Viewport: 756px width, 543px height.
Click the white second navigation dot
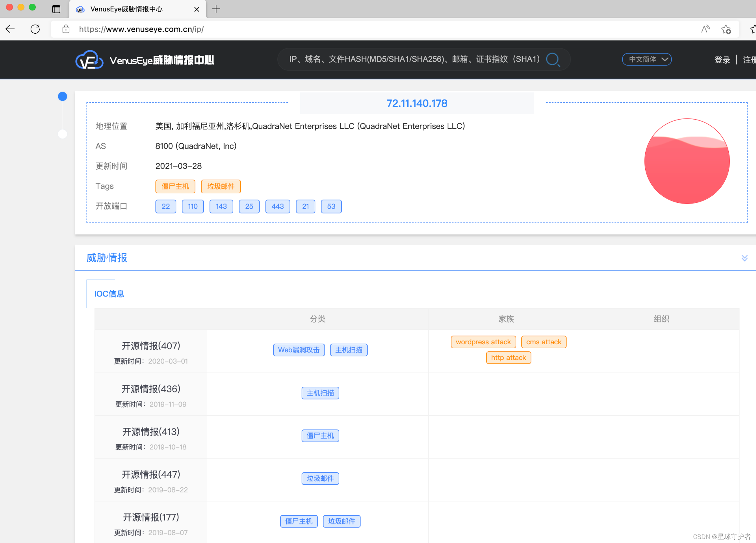63,134
